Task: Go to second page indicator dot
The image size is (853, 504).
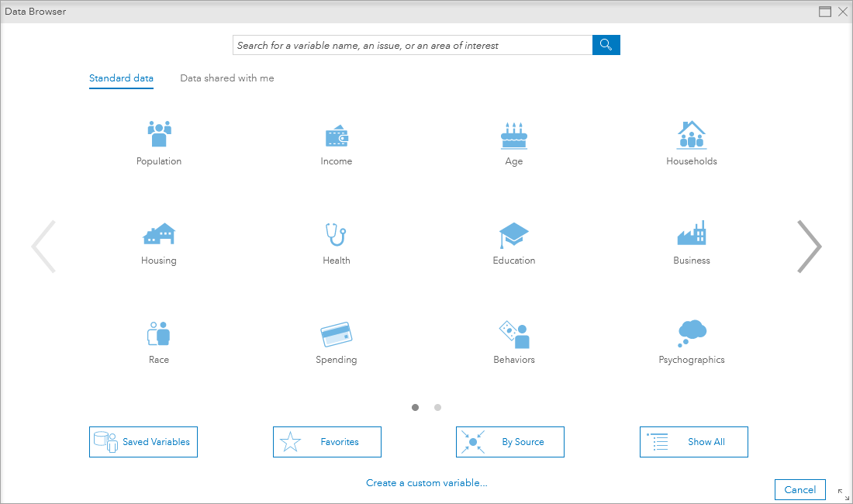Action: [437, 407]
